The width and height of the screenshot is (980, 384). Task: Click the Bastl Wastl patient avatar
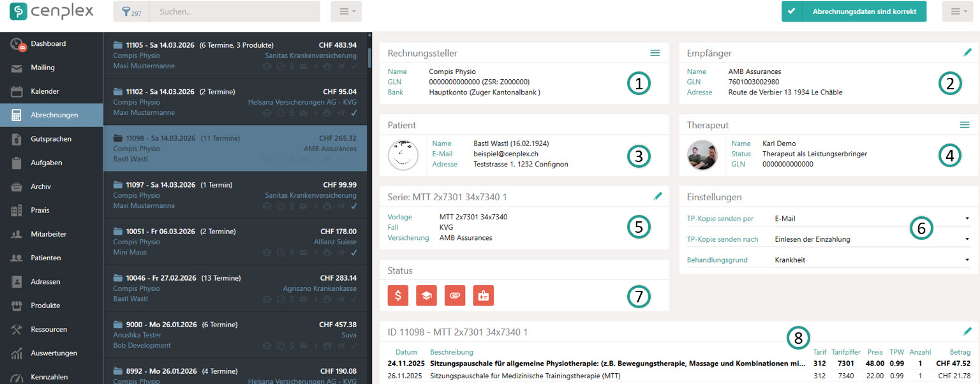(403, 155)
